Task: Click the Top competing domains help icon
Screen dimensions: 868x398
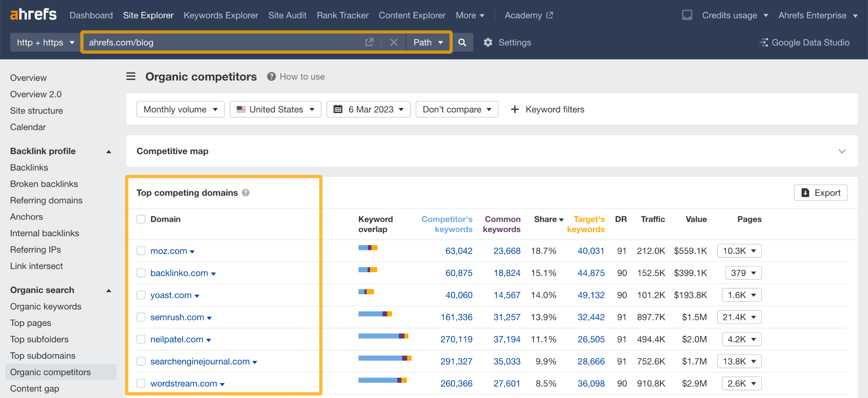Action: click(x=245, y=193)
